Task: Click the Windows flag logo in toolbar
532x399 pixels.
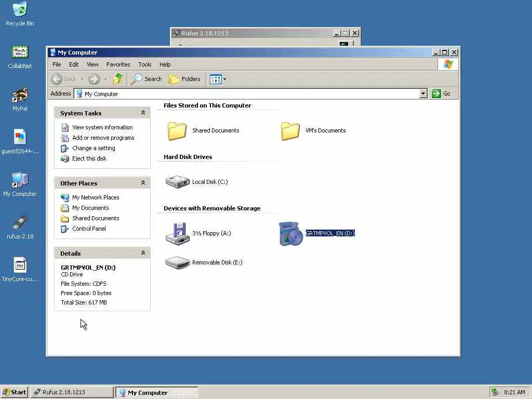Action: pos(448,64)
